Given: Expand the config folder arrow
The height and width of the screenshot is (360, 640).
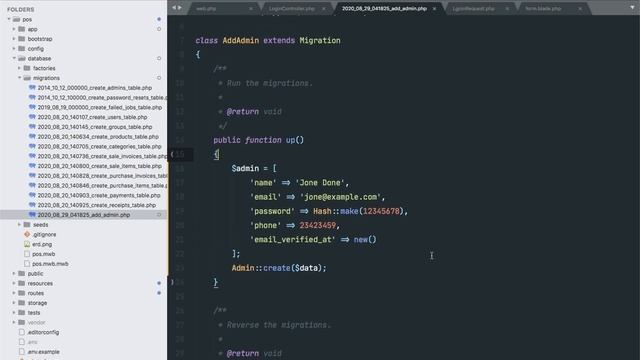Looking at the screenshot, I should (14, 49).
